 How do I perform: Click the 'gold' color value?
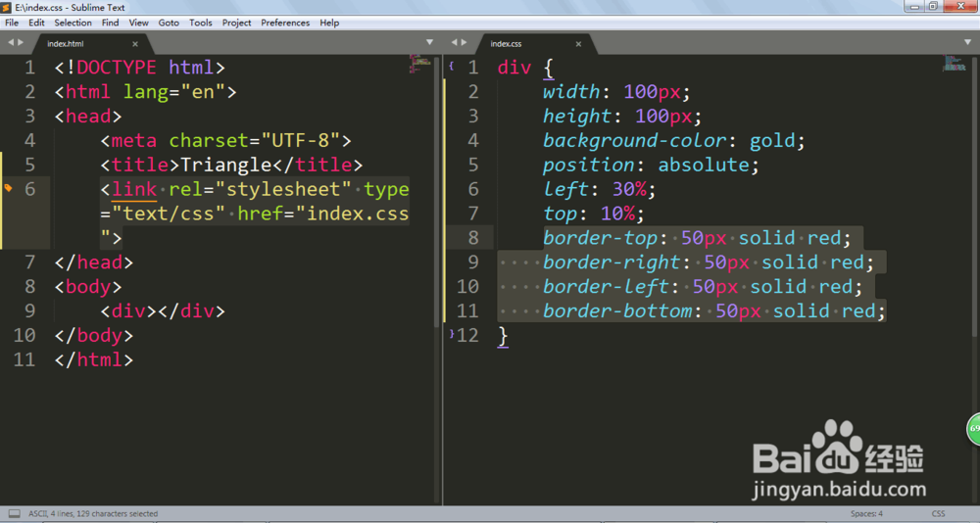(x=772, y=141)
